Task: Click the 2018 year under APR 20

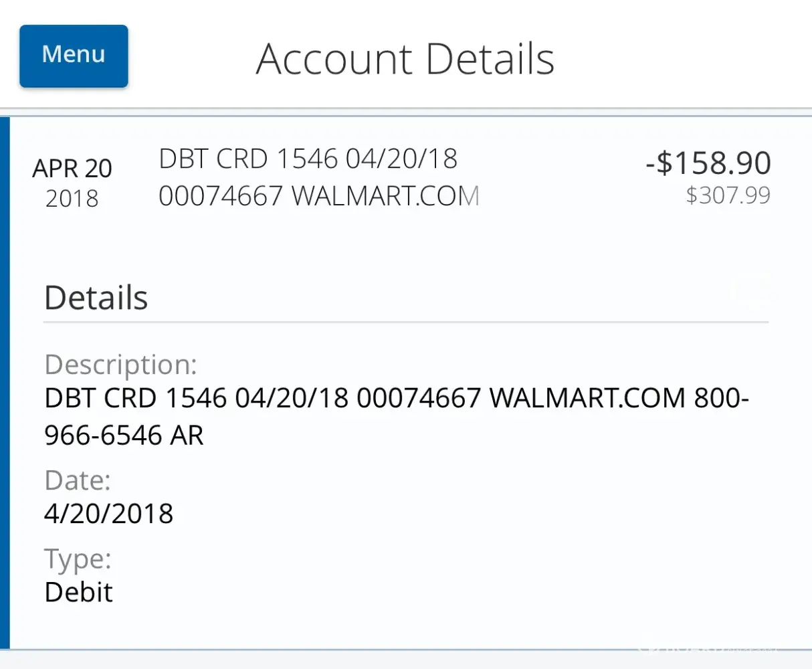Action: pyautogui.click(x=72, y=199)
